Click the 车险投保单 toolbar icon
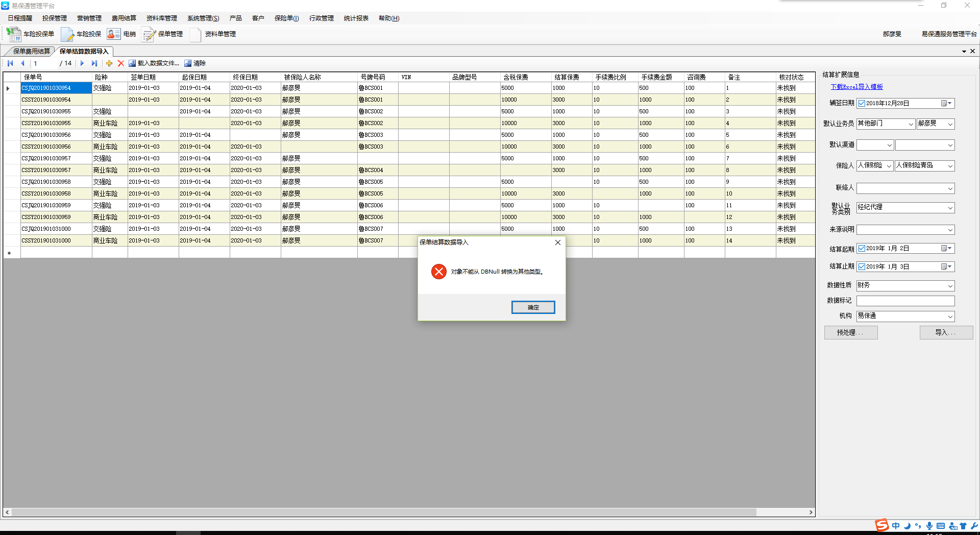 pyautogui.click(x=13, y=34)
